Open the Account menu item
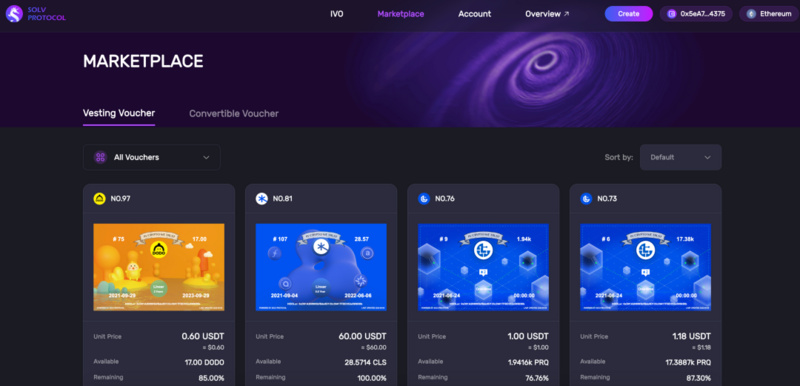This screenshot has height=386, width=800. pos(474,14)
